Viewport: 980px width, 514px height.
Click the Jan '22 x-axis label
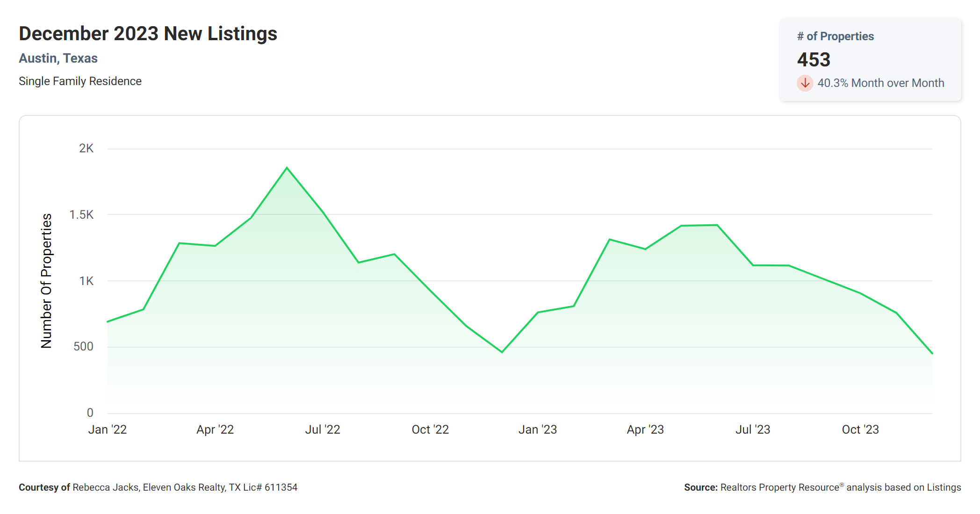click(x=108, y=429)
